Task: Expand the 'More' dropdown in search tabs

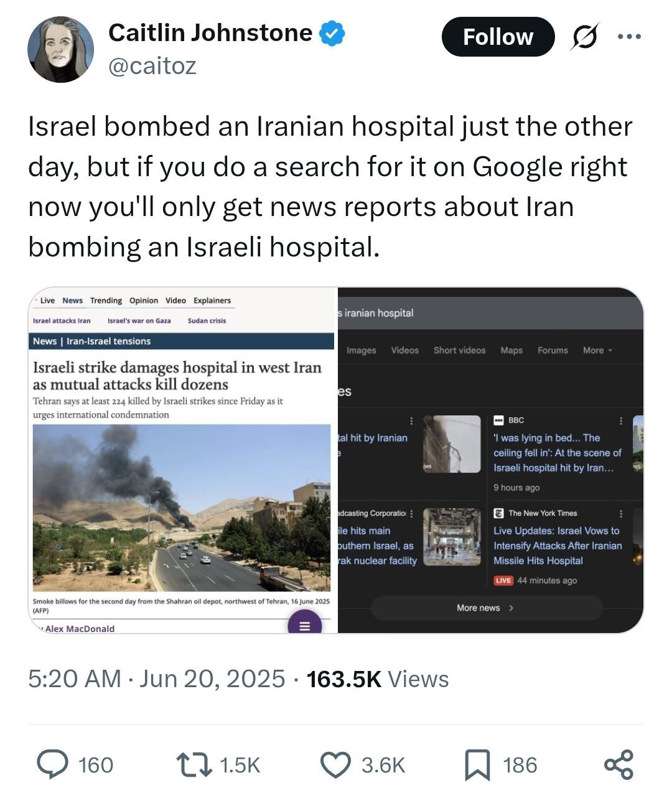Action: pos(597,350)
